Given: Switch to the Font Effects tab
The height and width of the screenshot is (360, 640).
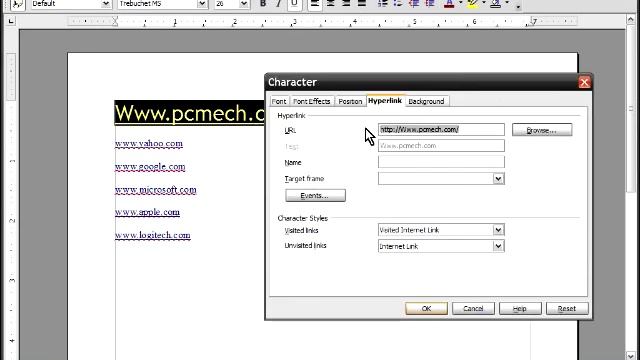Looking at the screenshot, I should point(311,101).
